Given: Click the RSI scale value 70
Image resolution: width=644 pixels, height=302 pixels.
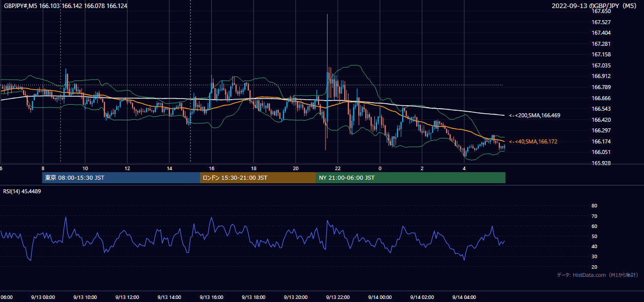Looking at the screenshot, I should point(594,216).
